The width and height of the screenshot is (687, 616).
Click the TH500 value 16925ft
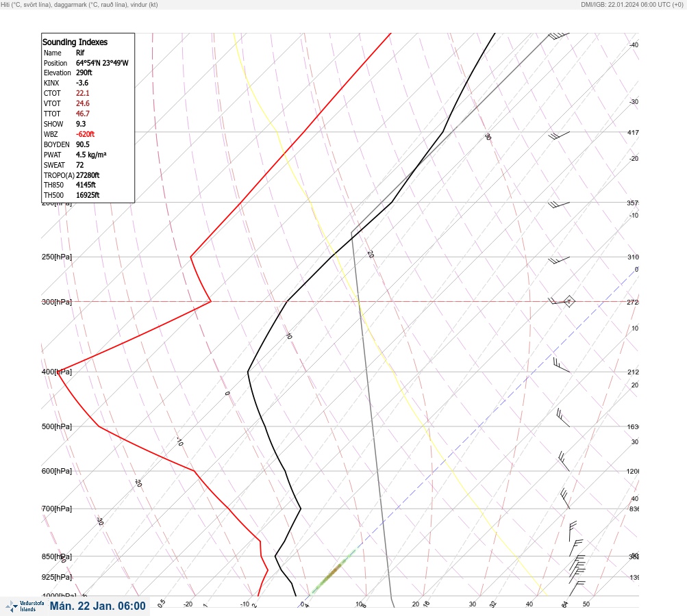coord(88,195)
